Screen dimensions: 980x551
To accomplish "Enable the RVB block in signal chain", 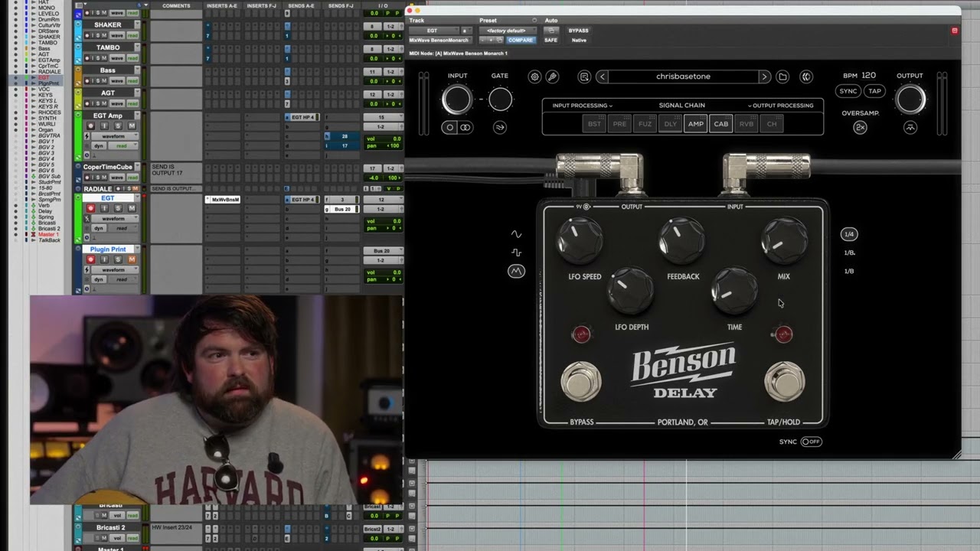I will tap(746, 124).
